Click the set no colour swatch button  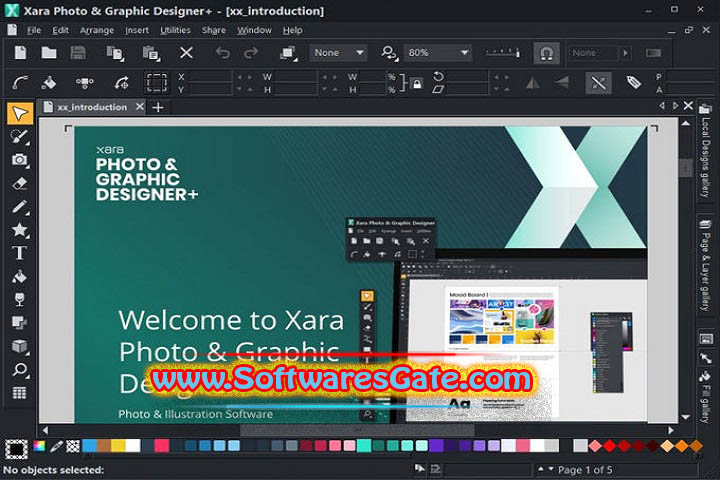click(73, 446)
